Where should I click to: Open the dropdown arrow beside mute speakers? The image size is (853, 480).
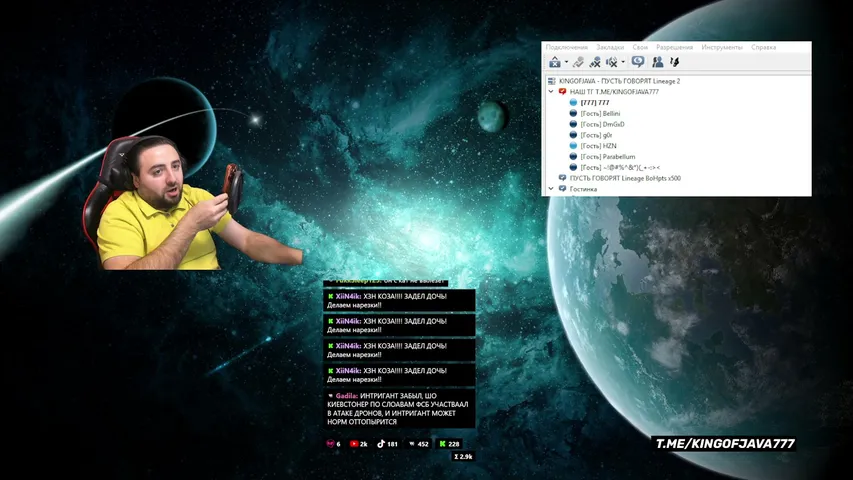[623, 62]
